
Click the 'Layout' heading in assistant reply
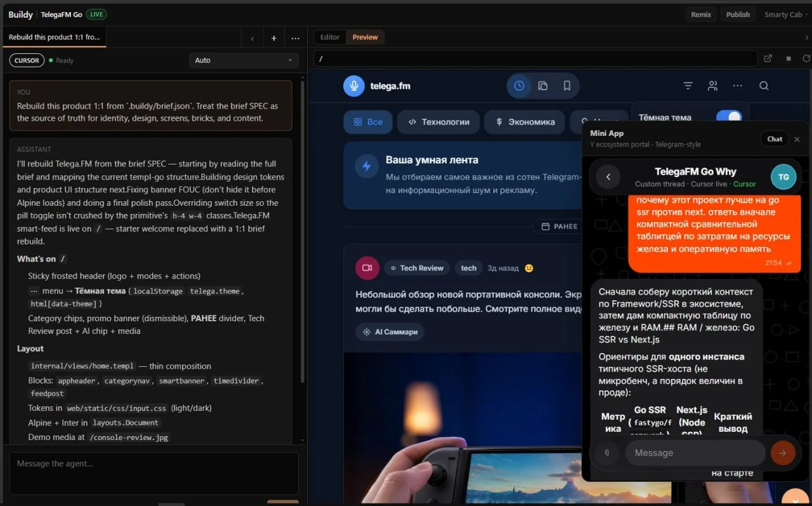pyautogui.click(x=30, y=349)
